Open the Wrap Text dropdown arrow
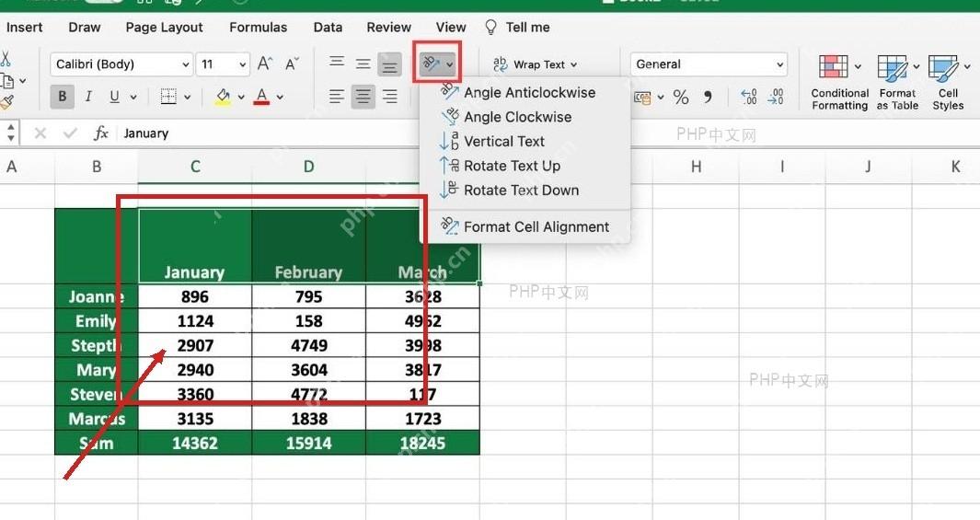 tap(574, 64)
